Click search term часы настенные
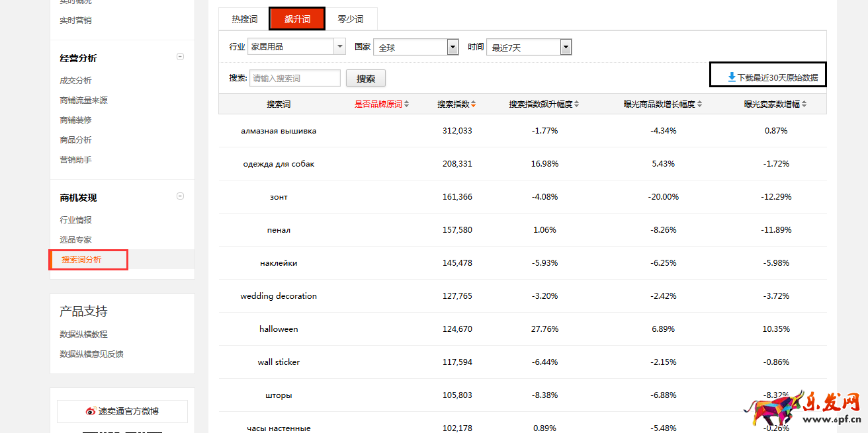 tap(279, 428)
